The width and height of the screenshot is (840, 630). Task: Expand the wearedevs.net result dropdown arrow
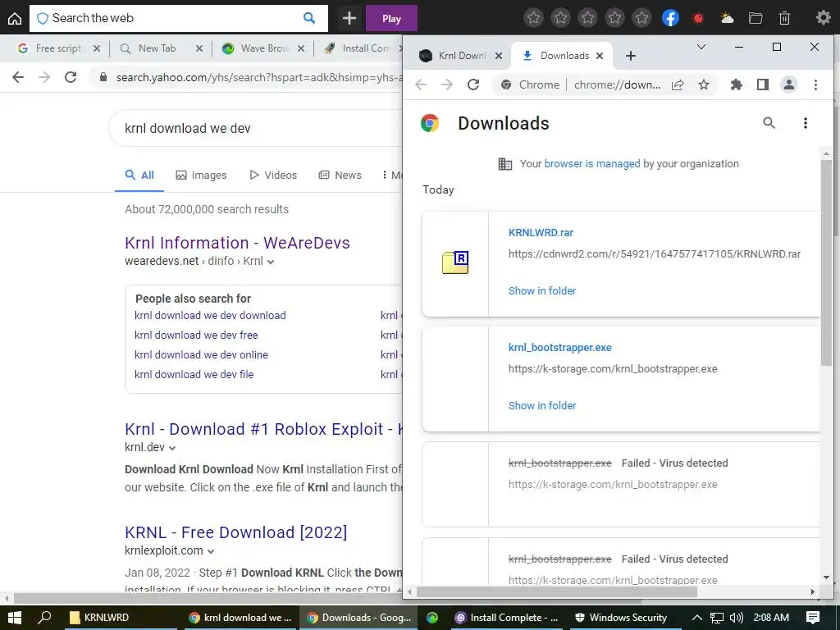[271, 262]
